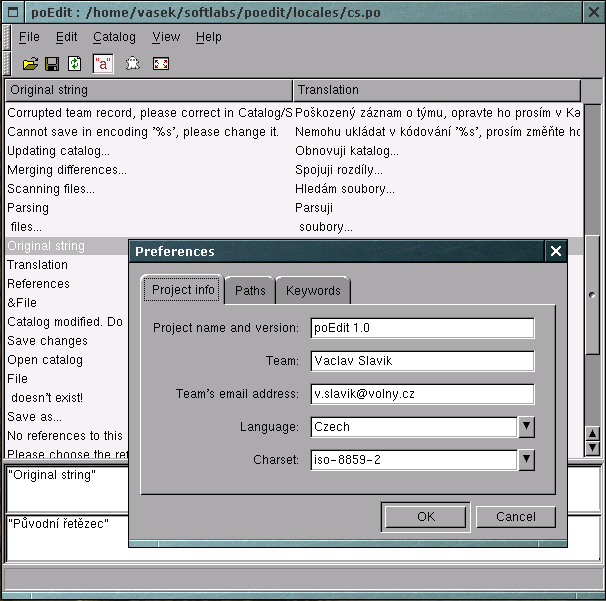Select the highlighted 'Original string' list row
606x601 pixels.
67,246
